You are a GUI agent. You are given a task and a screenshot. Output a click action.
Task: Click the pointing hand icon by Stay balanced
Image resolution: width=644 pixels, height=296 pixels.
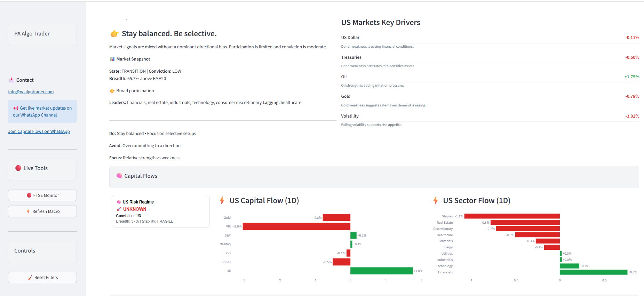pyautogui.click(x=114, y=34)
